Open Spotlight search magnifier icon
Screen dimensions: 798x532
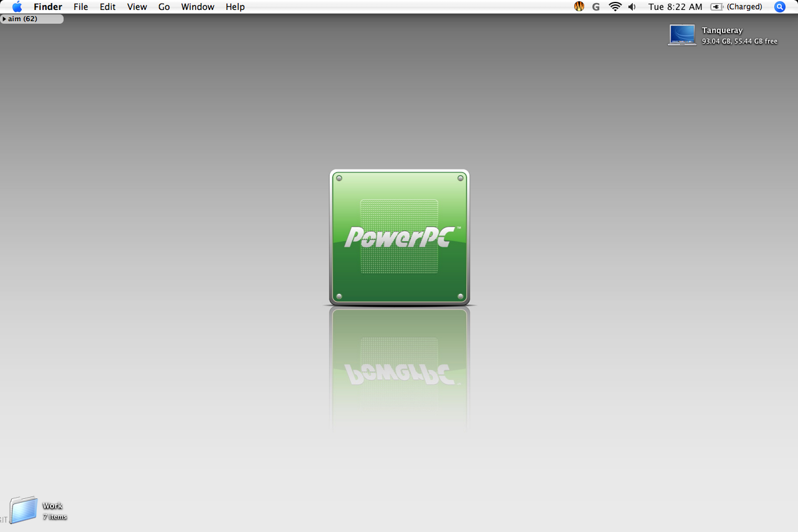pos(780,7)
